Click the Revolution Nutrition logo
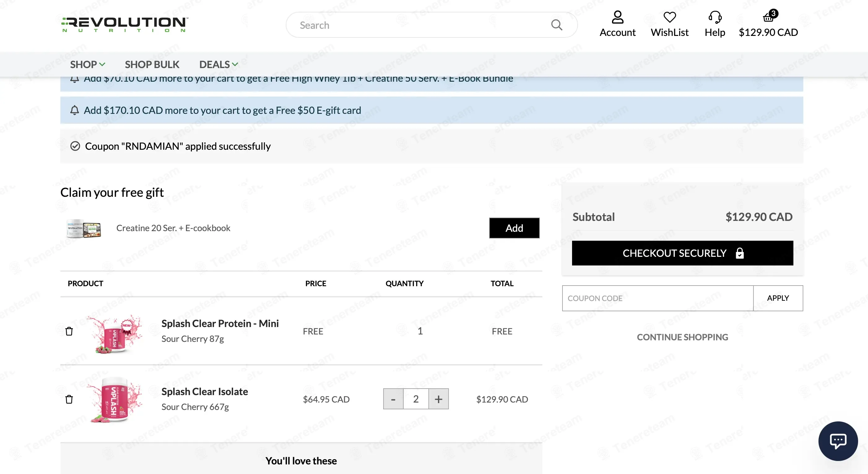 point(125,24)
